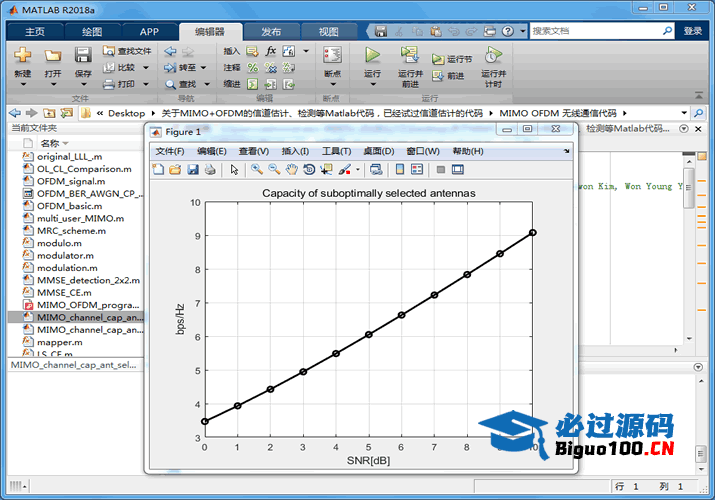Image resolution: width=715 pixels, height=500 pixels.
Task: Click Figure 1 save figure icon
Action: [193, 170]
